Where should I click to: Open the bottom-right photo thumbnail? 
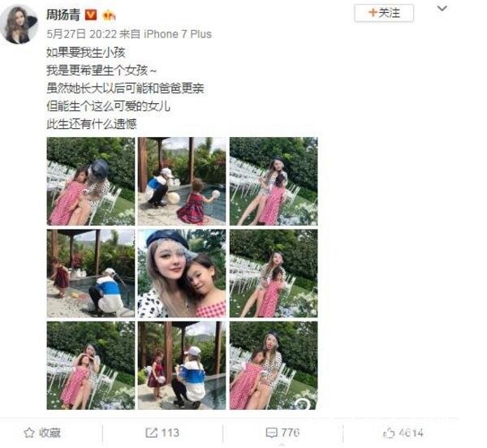tap(274, 365)
